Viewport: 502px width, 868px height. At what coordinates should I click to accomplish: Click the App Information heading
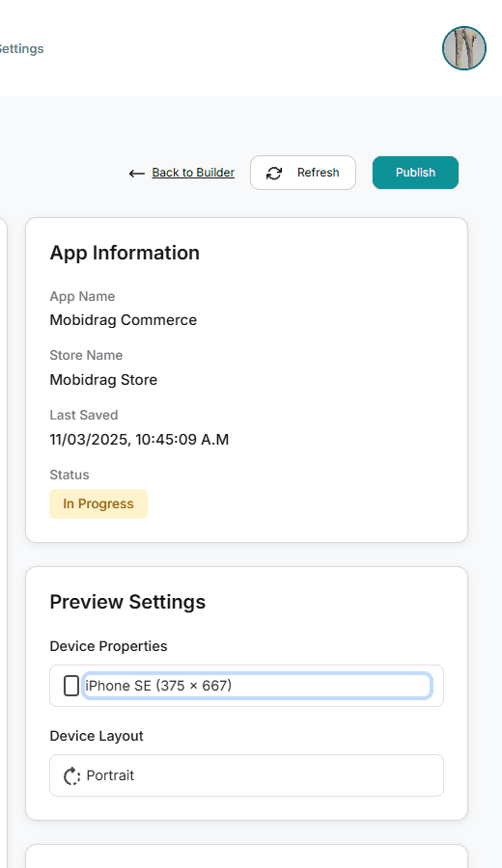pos(125,253)
